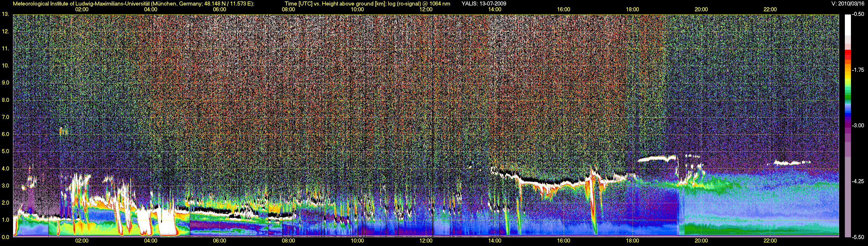Click the '3.0' height axis label
The image size is (868, 246).
pos(5,186)
